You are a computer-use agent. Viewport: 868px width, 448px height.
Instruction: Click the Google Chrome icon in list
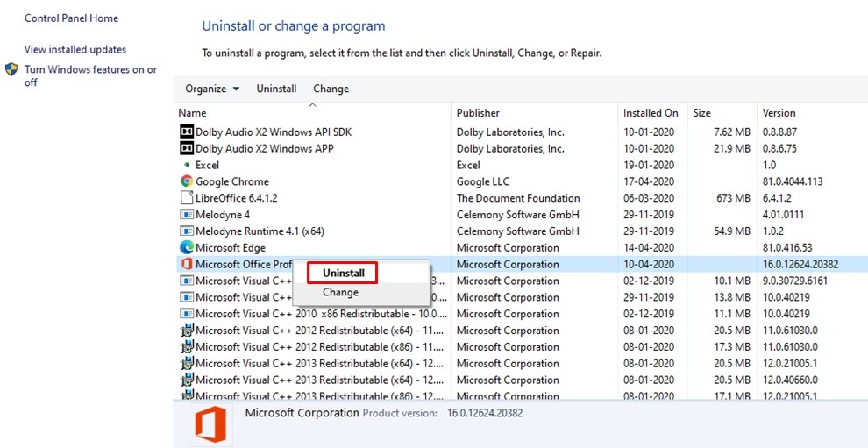[187, 181]
